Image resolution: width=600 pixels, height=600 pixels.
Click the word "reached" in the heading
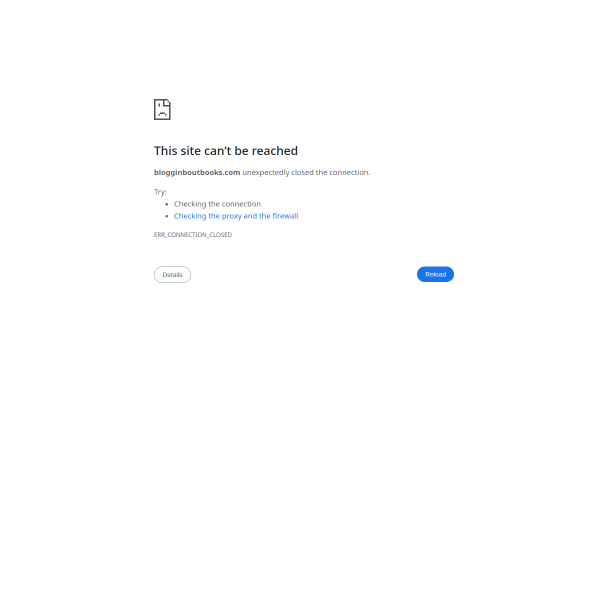(x=275, y=151)
